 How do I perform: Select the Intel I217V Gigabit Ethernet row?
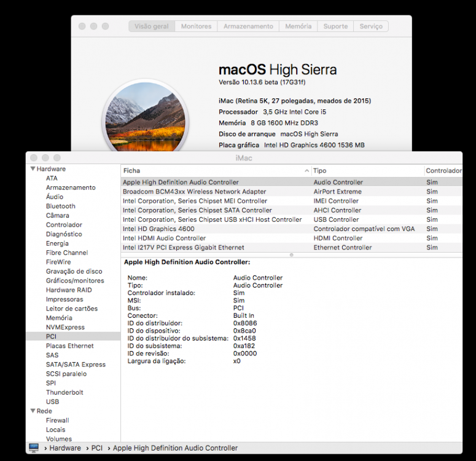click(x=291, y=247)
